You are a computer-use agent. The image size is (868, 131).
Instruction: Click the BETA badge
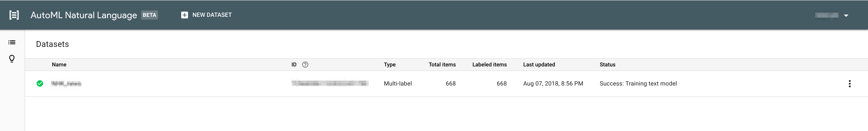(x=149, y=15)
